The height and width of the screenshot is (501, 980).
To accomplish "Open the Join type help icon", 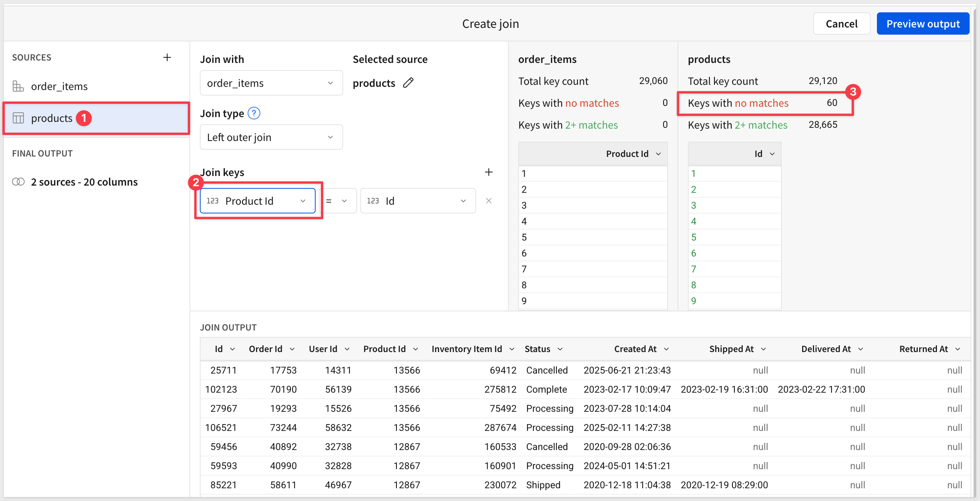I will coord(254,114).
